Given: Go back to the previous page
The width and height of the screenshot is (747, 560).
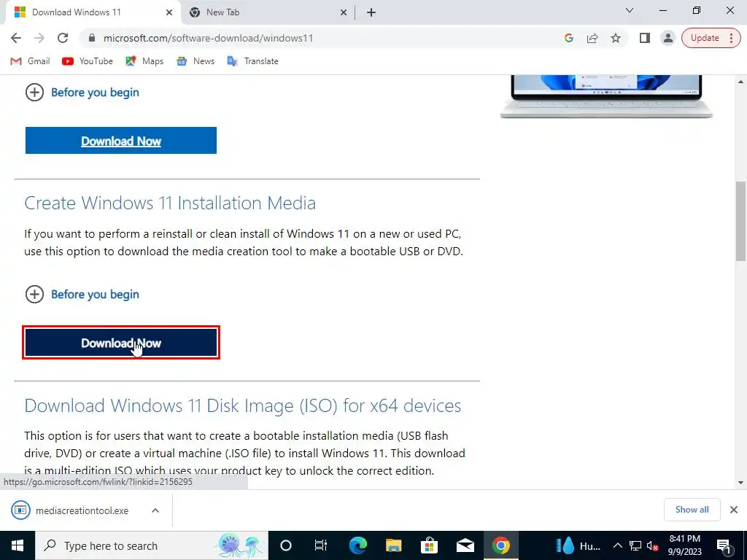Looking at the screenshot, I should coord(16,38).
